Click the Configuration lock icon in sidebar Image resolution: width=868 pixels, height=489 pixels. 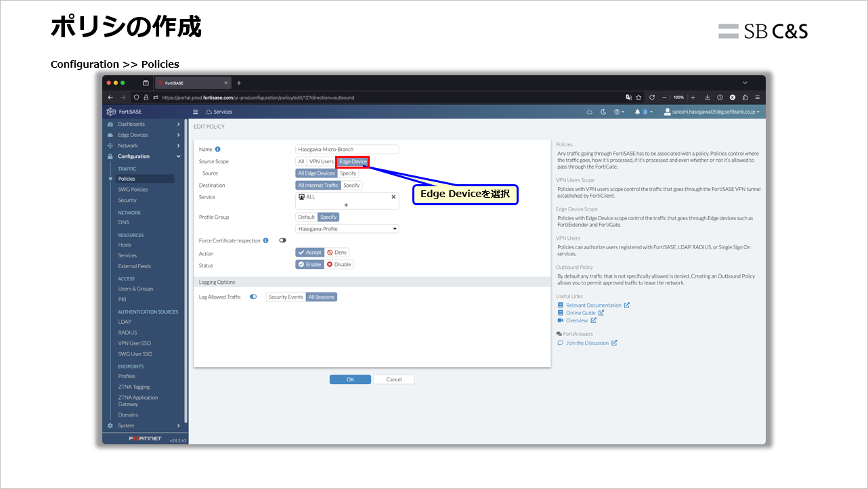tap(110, 156)
